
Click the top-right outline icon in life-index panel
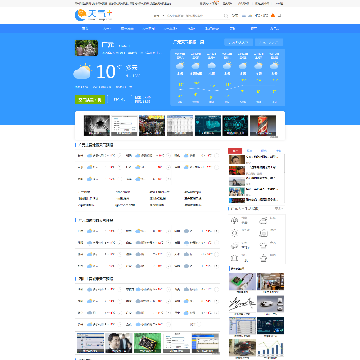263,220
